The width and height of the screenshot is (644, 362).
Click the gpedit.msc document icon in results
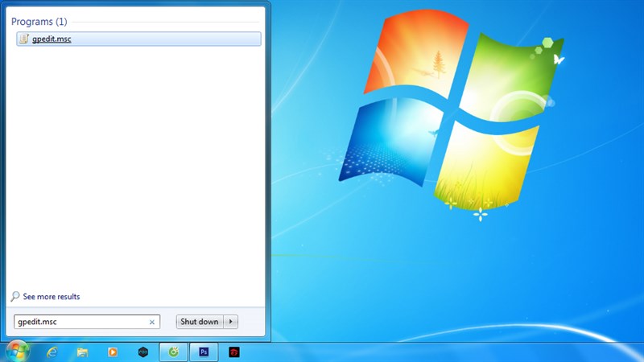coord(24,39)
